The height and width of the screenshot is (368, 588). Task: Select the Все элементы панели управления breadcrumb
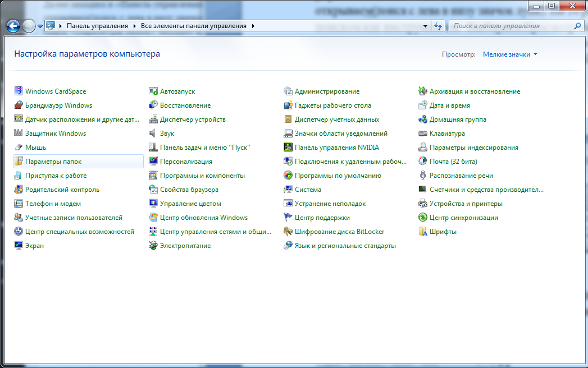pyautogui.click(x=193, y=26)
